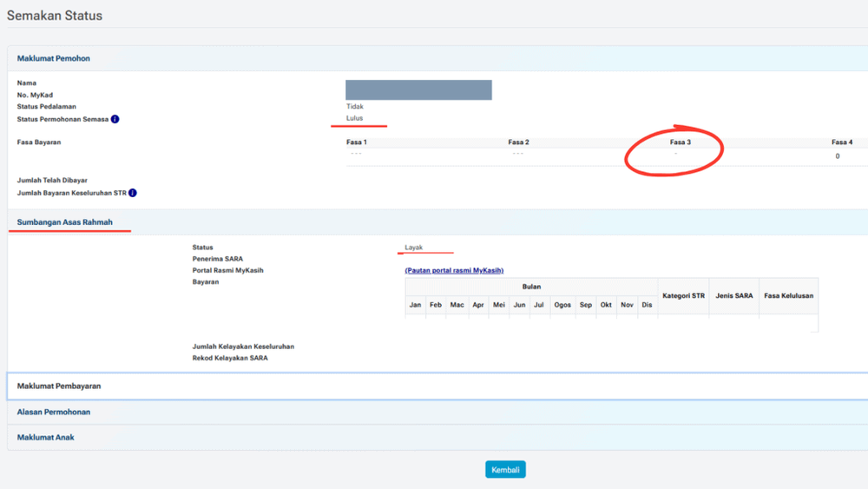Click the Kembali button
This screenshot has height=489, width=868.
point(505,470)
